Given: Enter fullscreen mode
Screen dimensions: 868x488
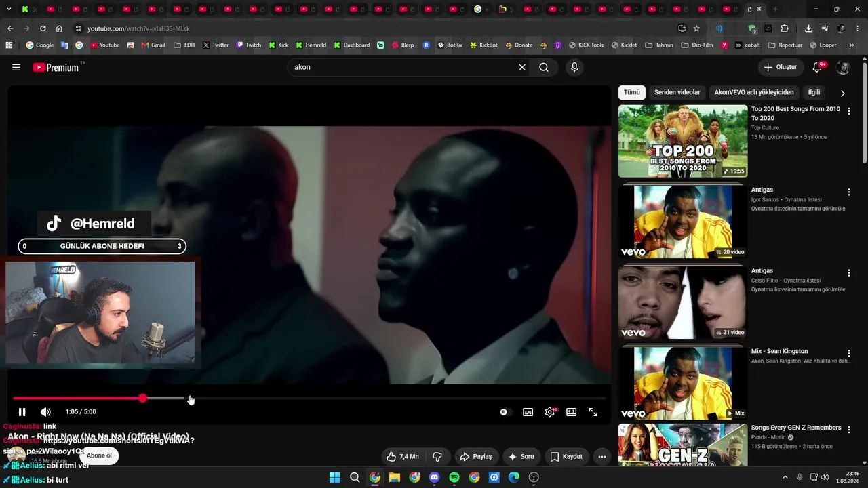Looking at the screenshot, I should click(593, 411).
